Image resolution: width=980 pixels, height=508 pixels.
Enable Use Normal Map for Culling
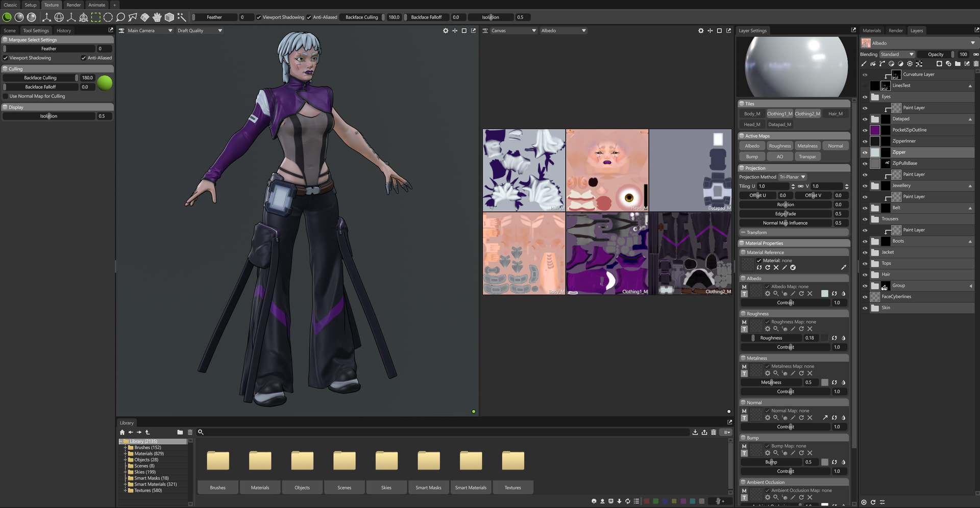6,96
